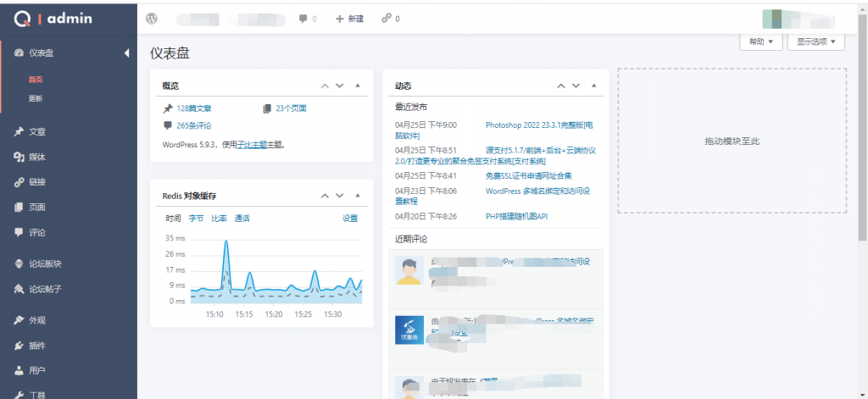Click the 论坛帖子 topics icon in sidebar

coord(19,289)
